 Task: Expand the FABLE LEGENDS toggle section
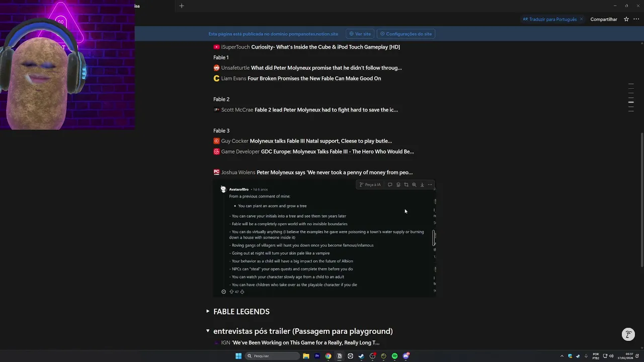[208, 311]
